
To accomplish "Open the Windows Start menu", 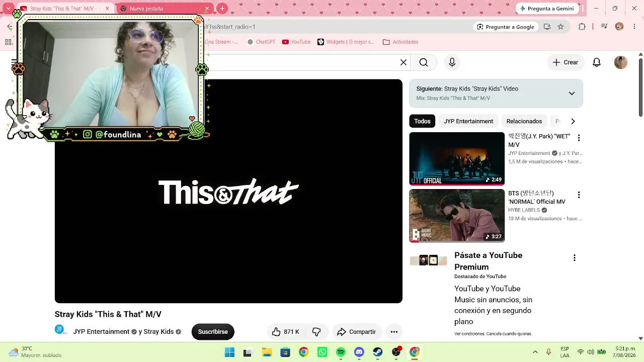I will click(229, 352).
